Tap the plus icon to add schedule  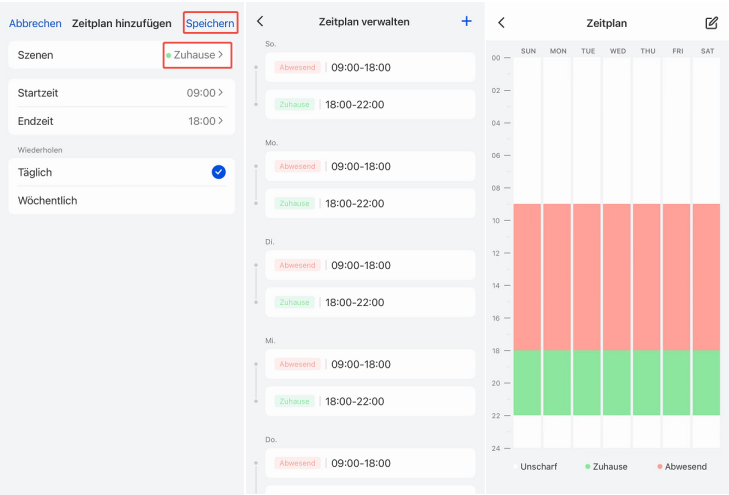tap(466, 21)
